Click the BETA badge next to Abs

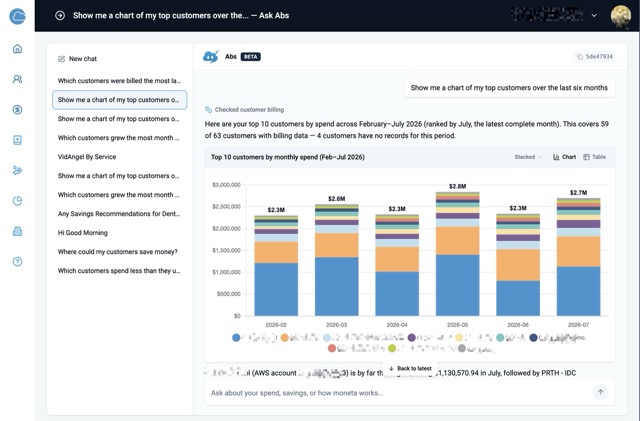pyautogui.click(x=251, y=57)
